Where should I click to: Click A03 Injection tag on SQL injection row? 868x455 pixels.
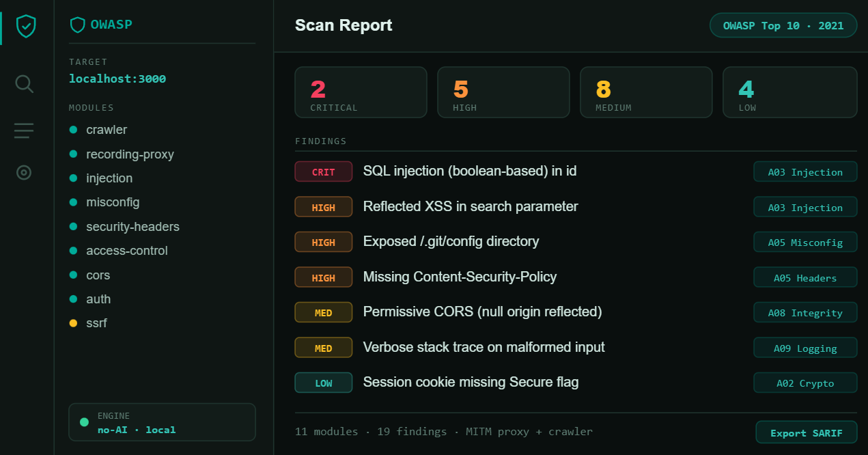805,171
